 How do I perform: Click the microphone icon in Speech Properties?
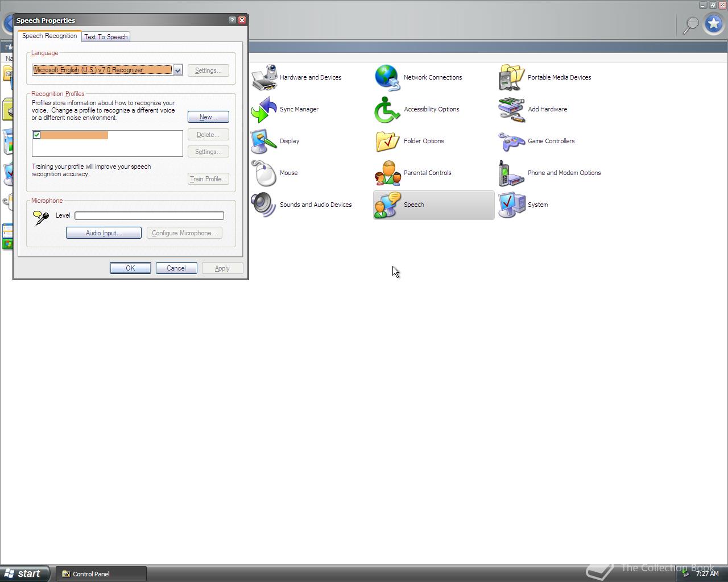point(41,218)
